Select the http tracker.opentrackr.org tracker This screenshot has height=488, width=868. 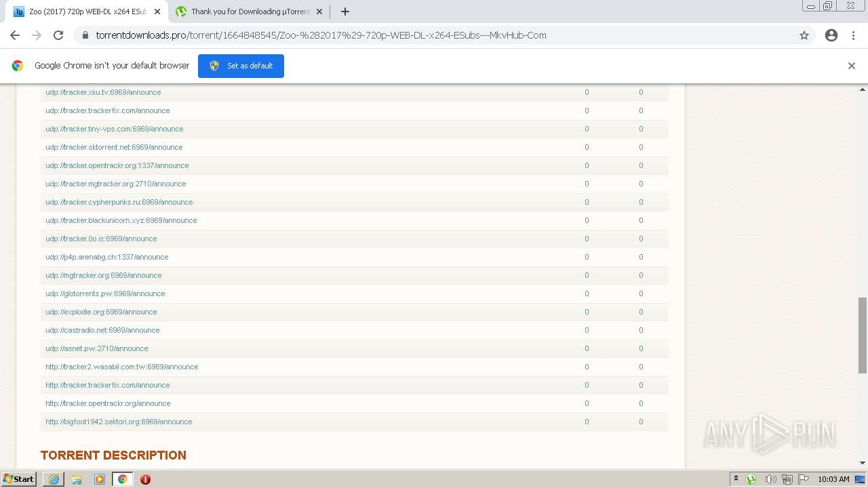[x=108, y=403]
